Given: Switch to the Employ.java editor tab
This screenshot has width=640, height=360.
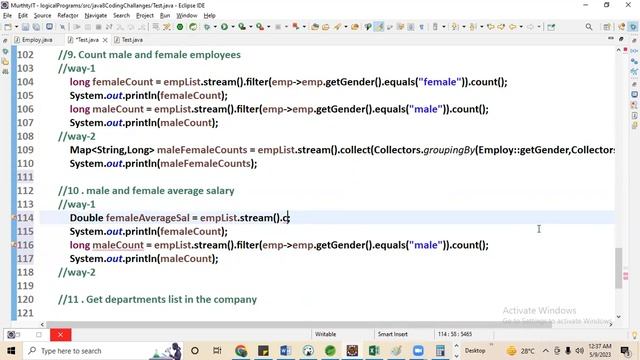Looking at the screenshot, I should tap(33, 40).
